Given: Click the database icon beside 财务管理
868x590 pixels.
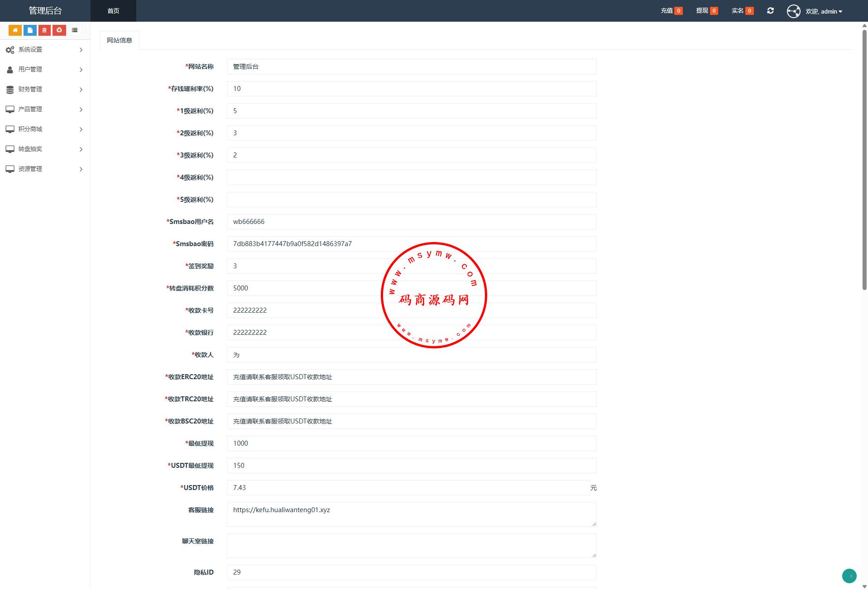Looking at the screenshot, I should [10, 90].
